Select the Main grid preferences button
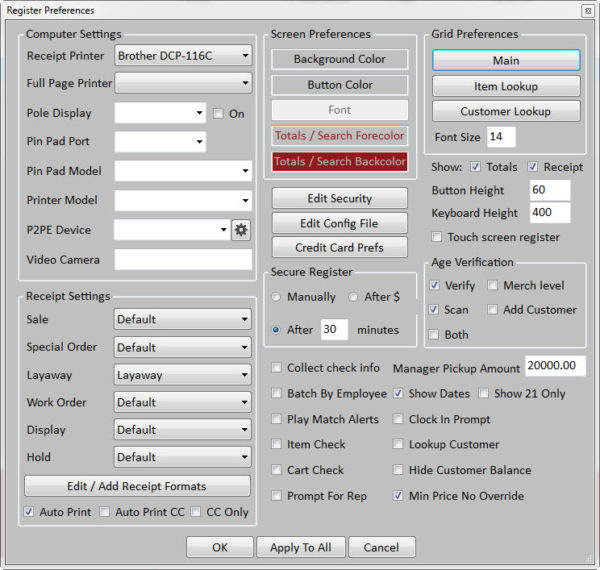Viewport: 600px width, 570px height. click(506, 60)
